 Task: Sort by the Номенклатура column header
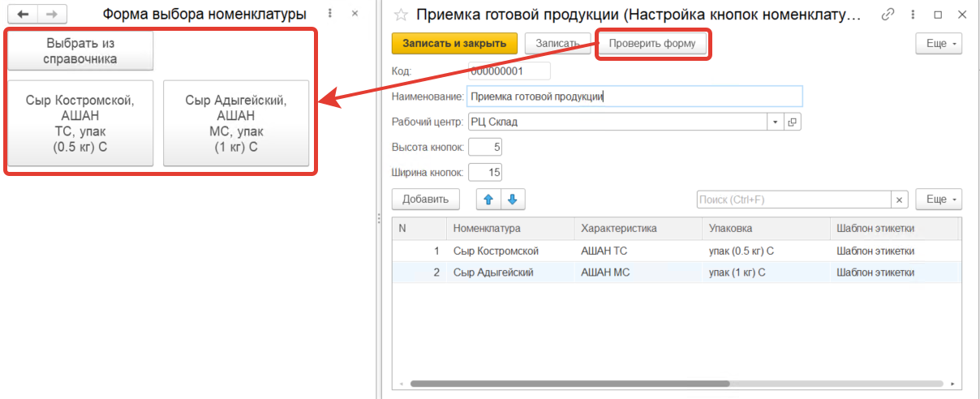[509, 228]
